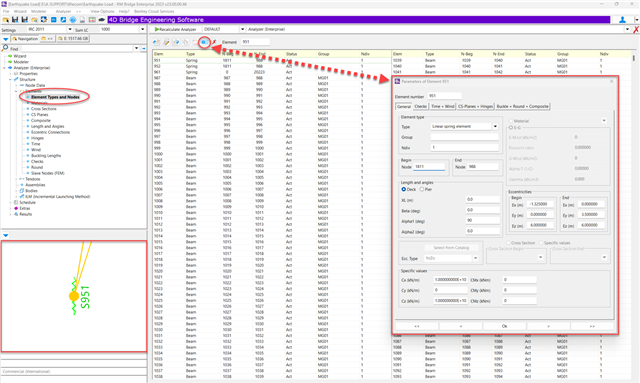Screen dimensions: 640x383
Task: Open the Cross Section End dropdown
Action: (x=604, y=257)
